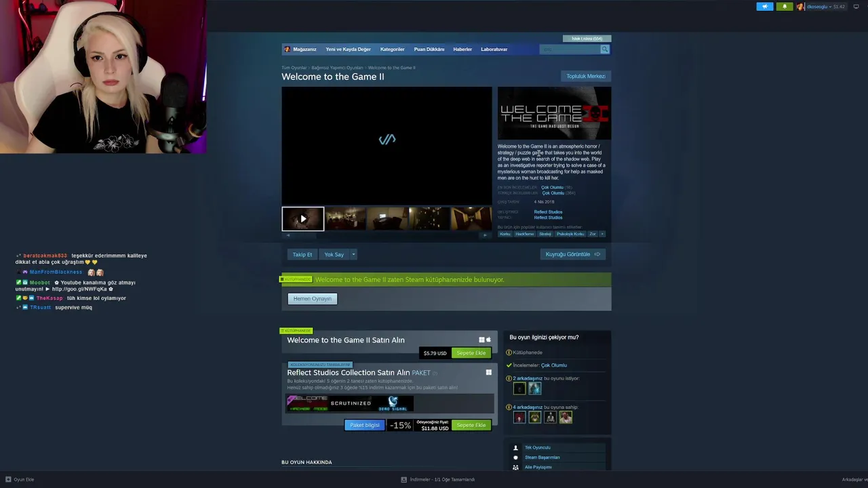Open the Topluluk Merkezi button
Screen dimensions: 868x488
[x=586, y=76]
